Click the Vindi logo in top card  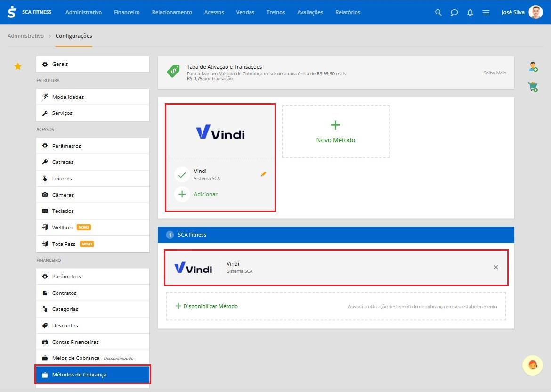pyautogui.click(x=220, y=132)
